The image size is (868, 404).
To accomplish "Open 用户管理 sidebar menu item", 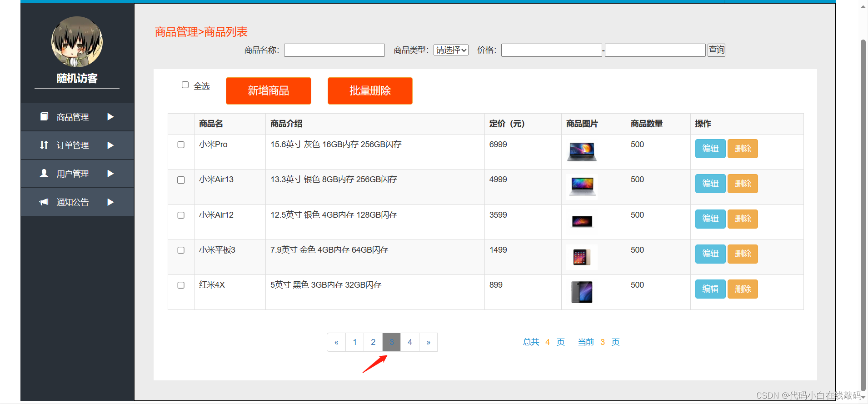I will [77, 174].
